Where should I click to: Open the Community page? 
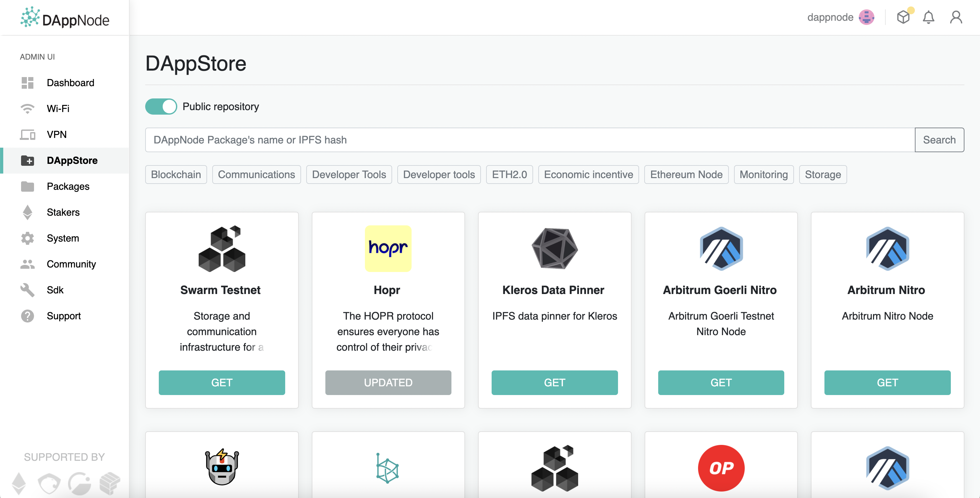pyautogui.click(x=64, y=264)
